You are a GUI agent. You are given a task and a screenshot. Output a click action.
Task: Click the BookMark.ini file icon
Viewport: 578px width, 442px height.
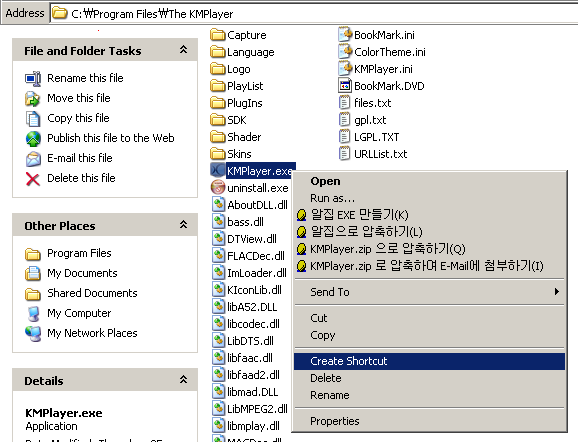345,34
